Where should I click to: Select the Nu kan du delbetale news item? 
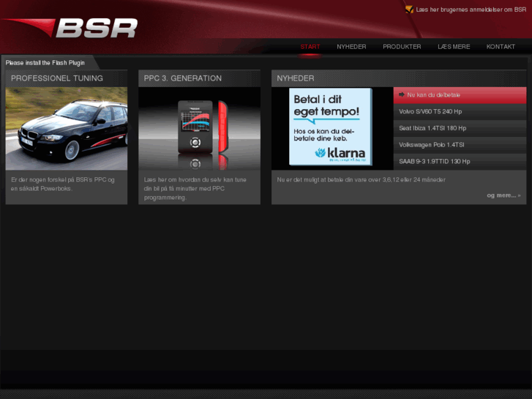(460, 95)
